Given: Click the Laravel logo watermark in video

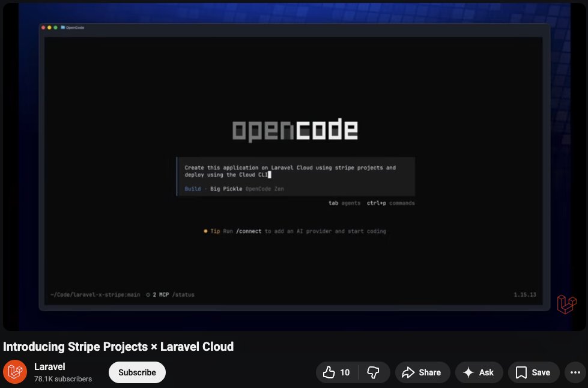Looking at the screenshot, I should (x=566, y=304).
